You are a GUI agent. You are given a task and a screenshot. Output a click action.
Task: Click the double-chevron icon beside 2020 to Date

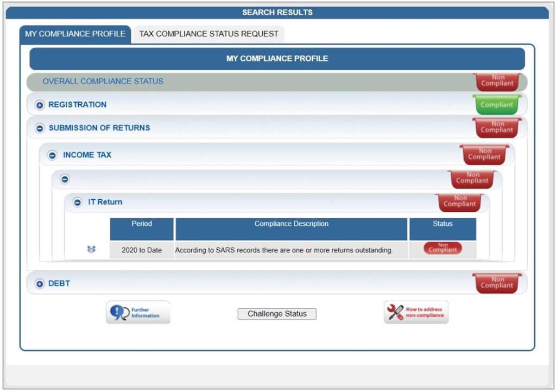coord(91,250)
